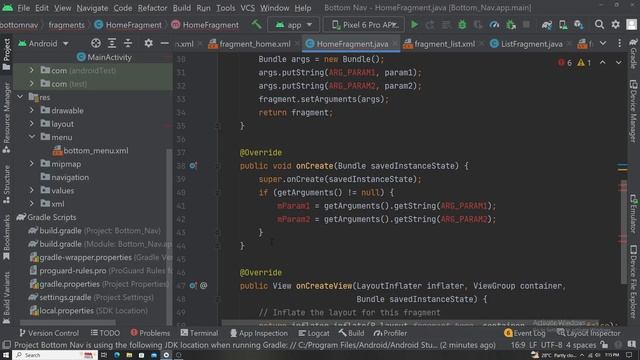
Task: Click the UTF-8 encoding status entry
Action: click(551, 345)
